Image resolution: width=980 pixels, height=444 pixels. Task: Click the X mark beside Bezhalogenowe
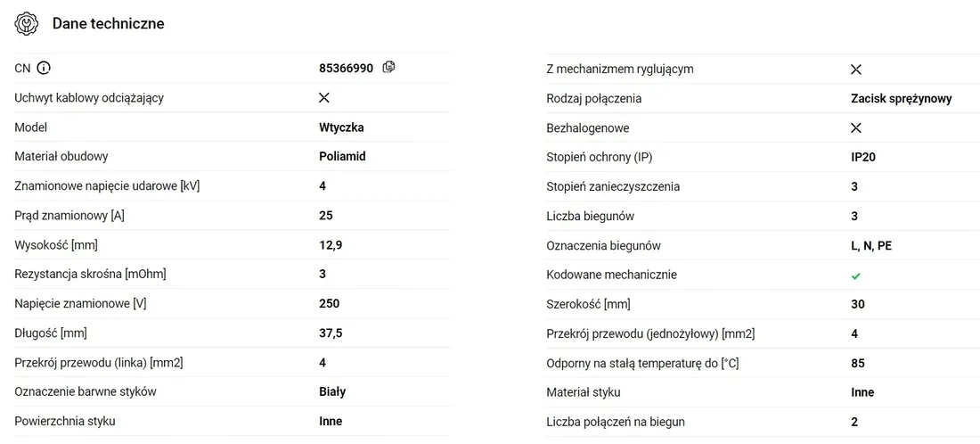click(x=856, y=128)
